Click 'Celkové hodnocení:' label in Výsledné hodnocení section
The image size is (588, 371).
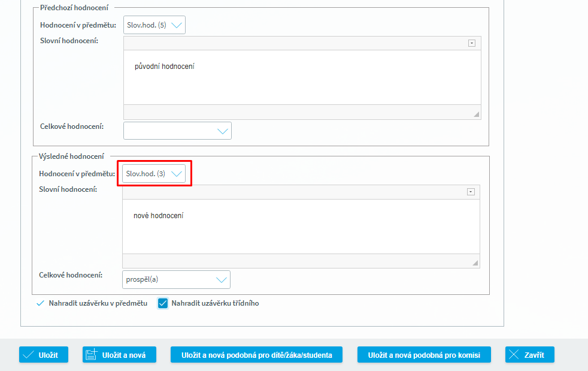pyautogui.click(x=71, y=275)
